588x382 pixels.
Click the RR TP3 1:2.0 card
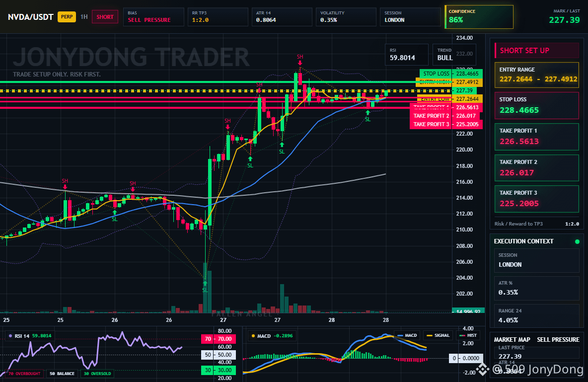[218, 17]
